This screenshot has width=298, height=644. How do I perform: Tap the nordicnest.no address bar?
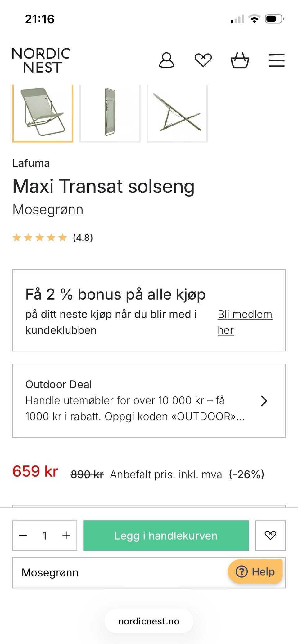(149, 621)
